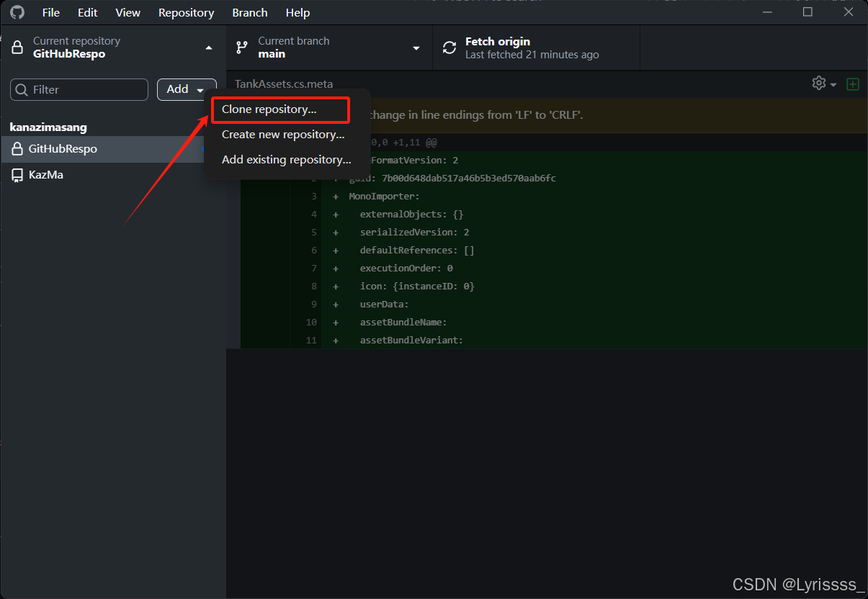
Task: Click diff line 'externalObjects: {}'
Action: pos(411,214)
